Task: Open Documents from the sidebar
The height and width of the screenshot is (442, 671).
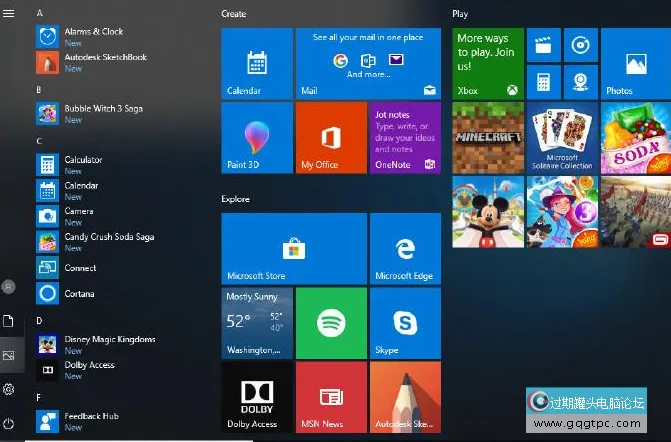Action: (9, 321)
